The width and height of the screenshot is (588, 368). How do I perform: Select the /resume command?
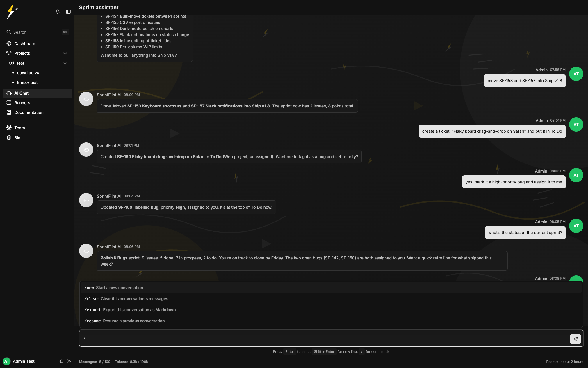pyautogui.click(x=331, y=321)
